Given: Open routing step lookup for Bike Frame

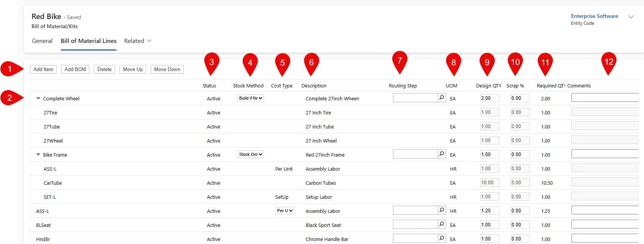Looking at the screenshot, I should click(x=442, y=154).
